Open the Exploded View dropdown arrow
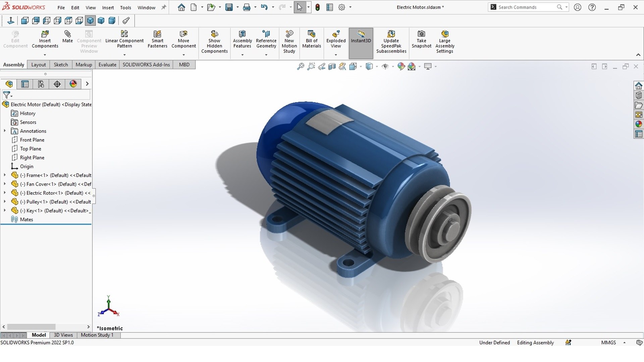Image resolution: width=644 pixels, height=362 pixels. [336, 55]
